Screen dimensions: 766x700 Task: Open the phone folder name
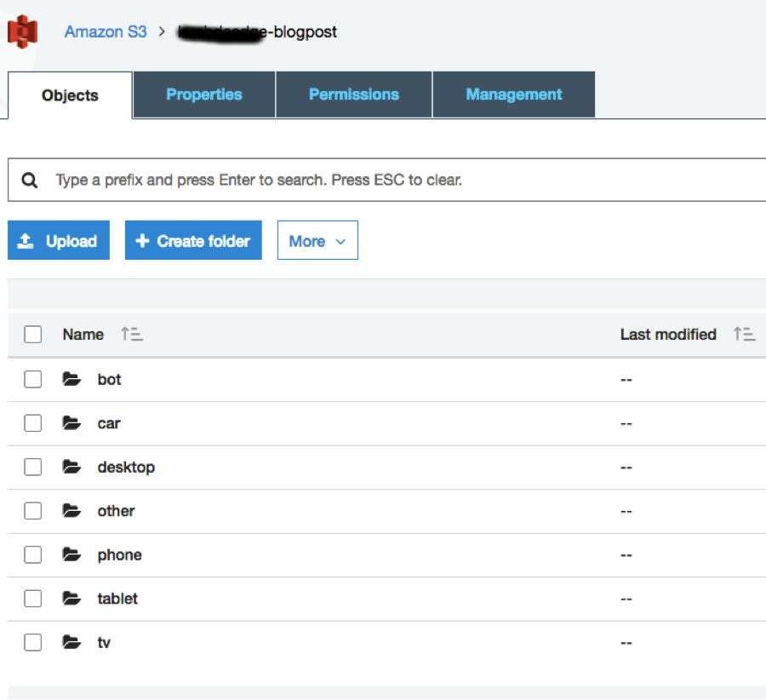click(x=119, y=555)
